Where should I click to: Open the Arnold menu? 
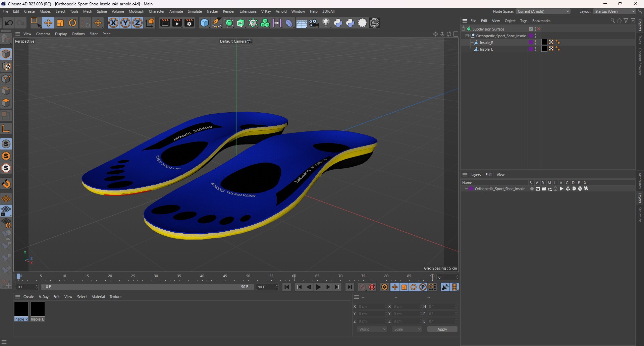(281, 11)
